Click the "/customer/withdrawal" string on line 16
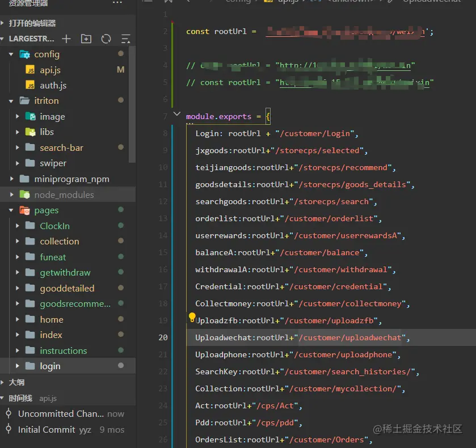 (340, 269)
